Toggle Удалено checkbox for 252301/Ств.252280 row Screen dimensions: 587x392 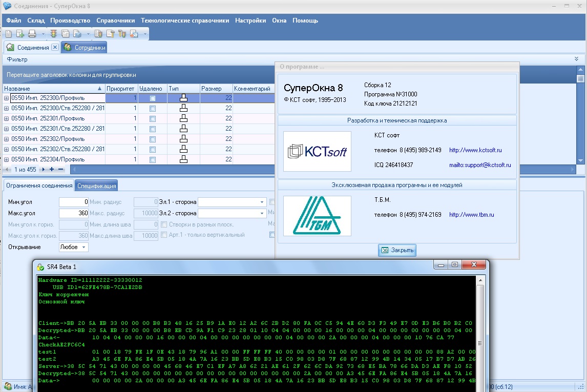[x=152, y=129]
